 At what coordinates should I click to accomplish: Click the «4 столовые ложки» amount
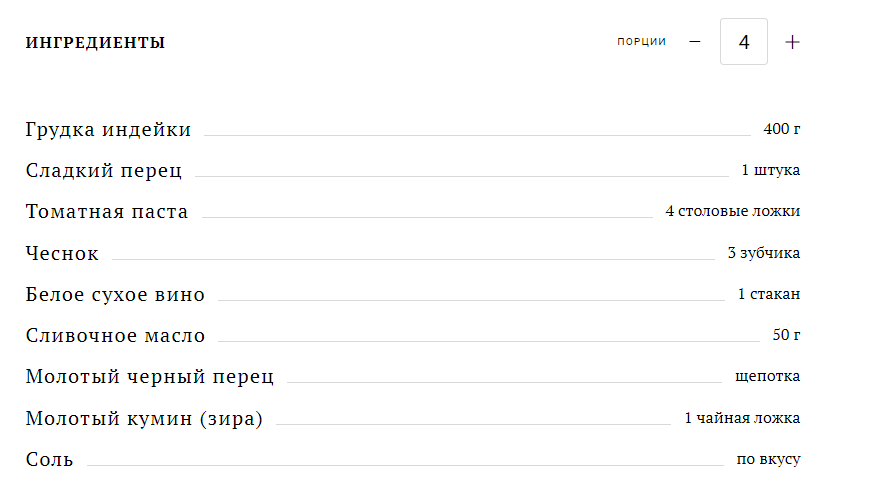[x=732, y=212]
